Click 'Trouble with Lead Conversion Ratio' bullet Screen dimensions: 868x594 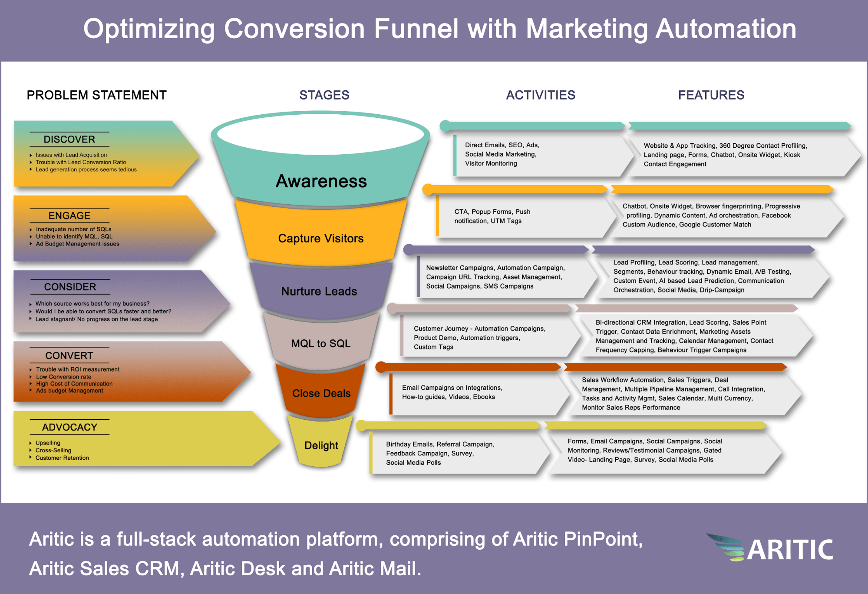click(81, 162)
